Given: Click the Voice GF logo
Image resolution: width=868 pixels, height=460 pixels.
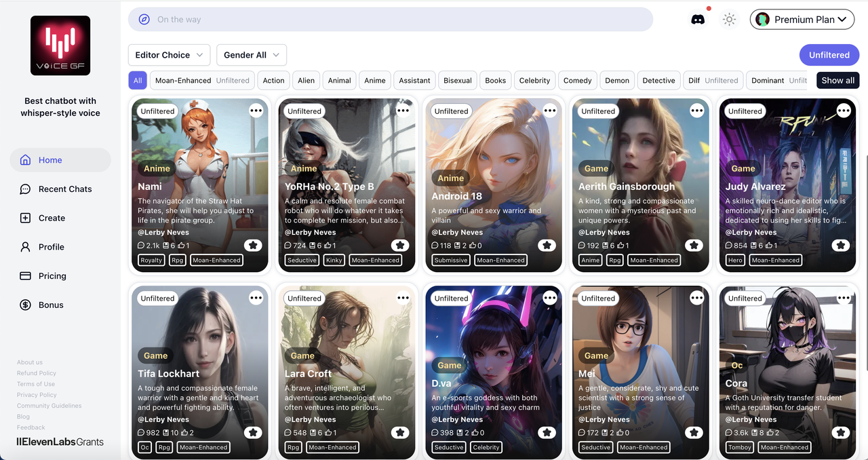Looking at the screenshot, I should point(60,45).
